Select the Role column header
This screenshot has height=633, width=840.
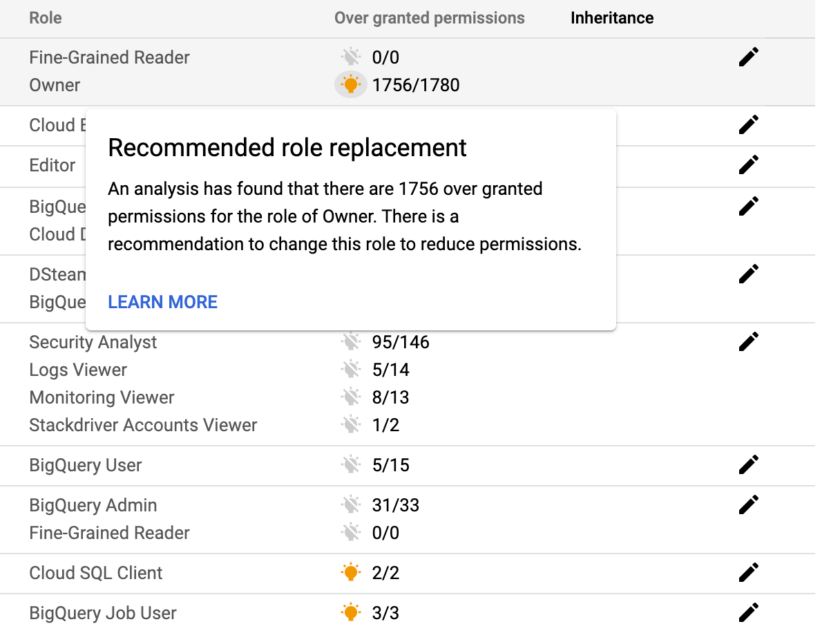coord(45,18)
